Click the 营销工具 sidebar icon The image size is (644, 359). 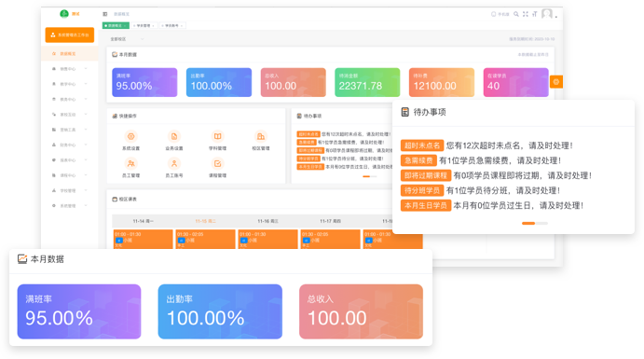point(54,130)
